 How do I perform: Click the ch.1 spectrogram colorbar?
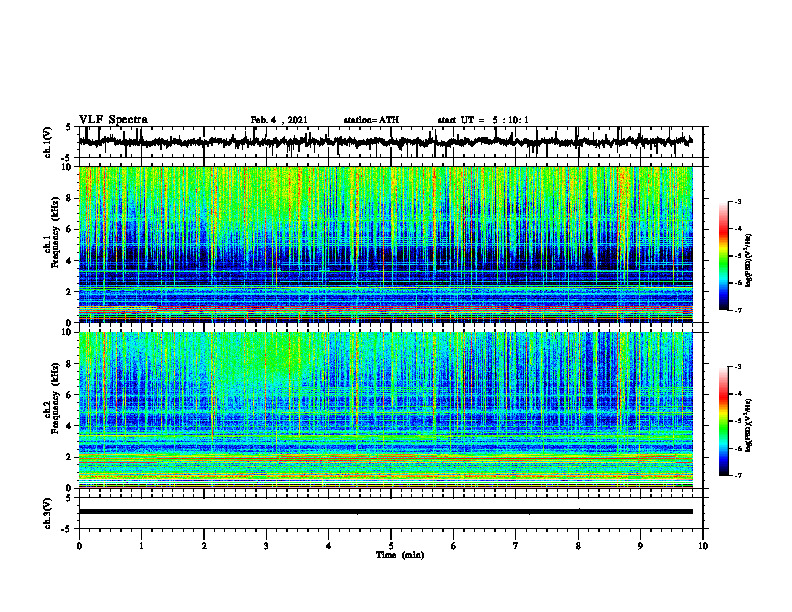[723, 256]
